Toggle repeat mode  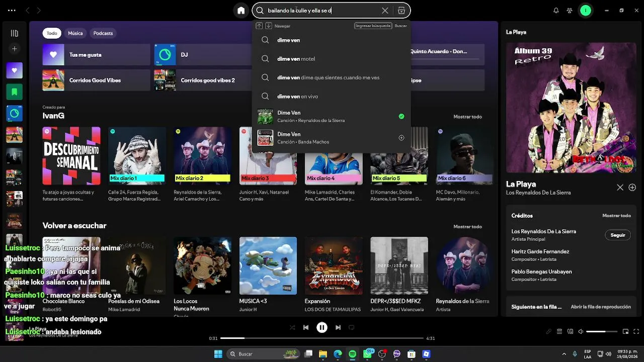pos(352,327)
